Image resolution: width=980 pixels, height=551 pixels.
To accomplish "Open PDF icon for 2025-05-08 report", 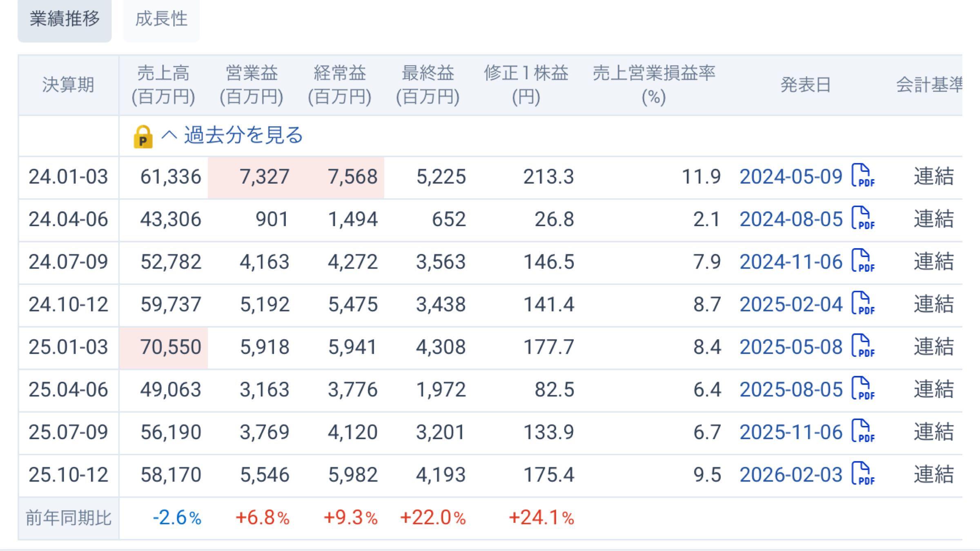I will coord(863,346).
